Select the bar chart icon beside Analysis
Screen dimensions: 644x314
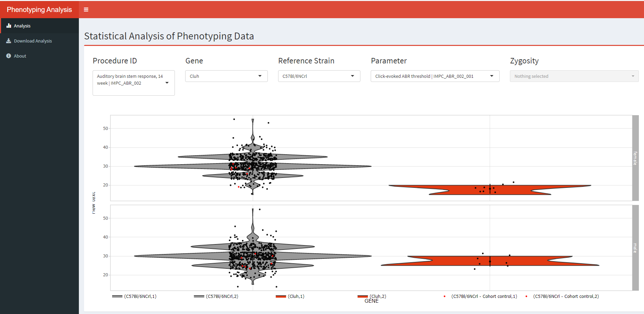click(x=8, y=25)
